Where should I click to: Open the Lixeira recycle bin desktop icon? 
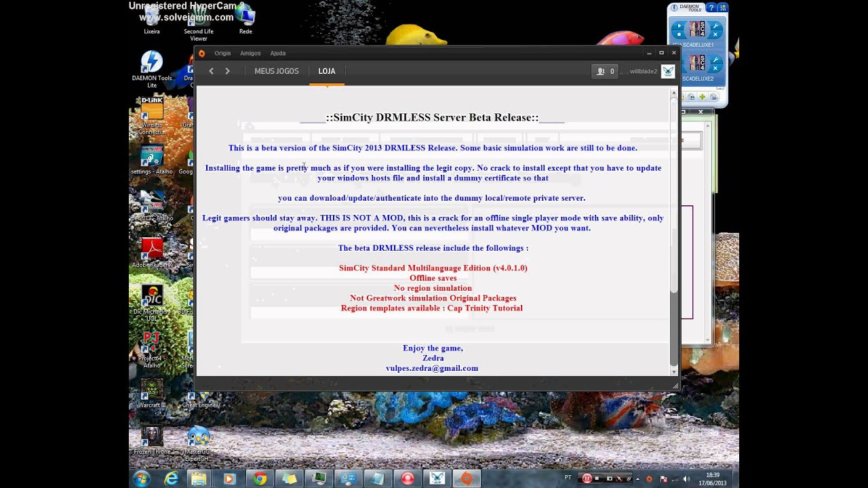tap(152, 20)
